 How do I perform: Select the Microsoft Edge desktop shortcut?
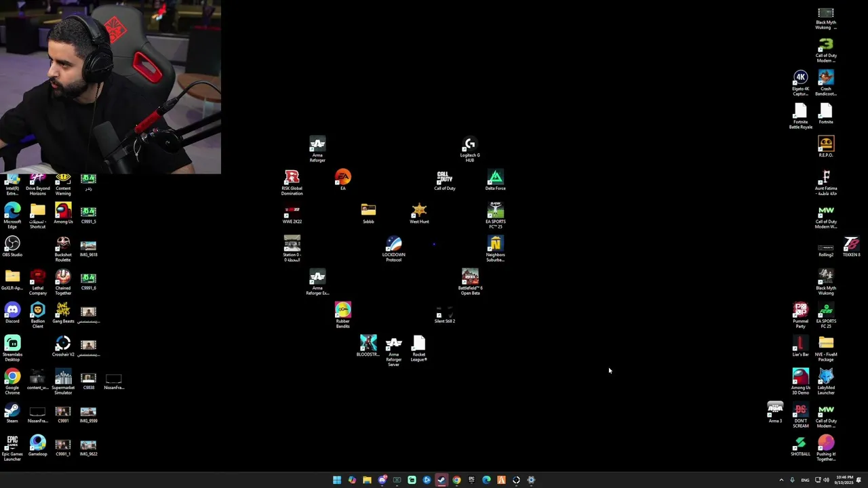click(x=12, y=216)
